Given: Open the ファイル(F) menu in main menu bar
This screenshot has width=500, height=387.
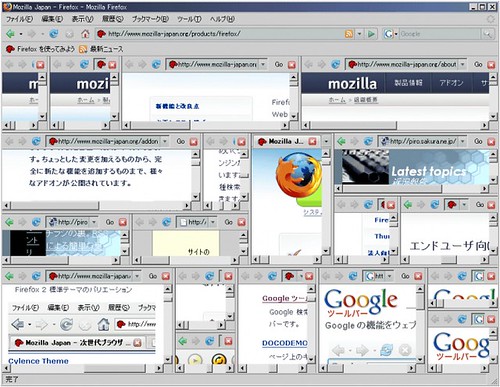Looking at the screenshot, I should 19,19.
